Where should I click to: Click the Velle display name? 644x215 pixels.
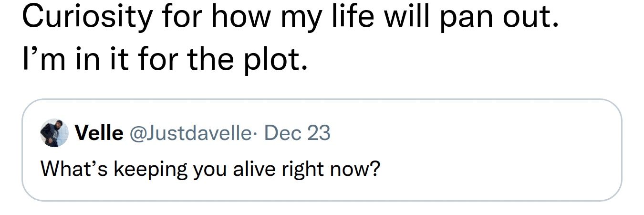[99, 133]
